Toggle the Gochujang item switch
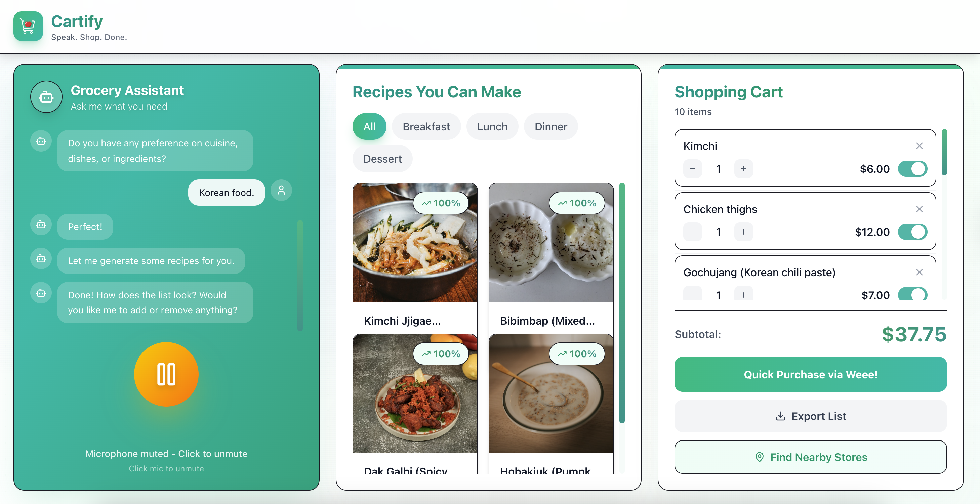 coord(912,294)
